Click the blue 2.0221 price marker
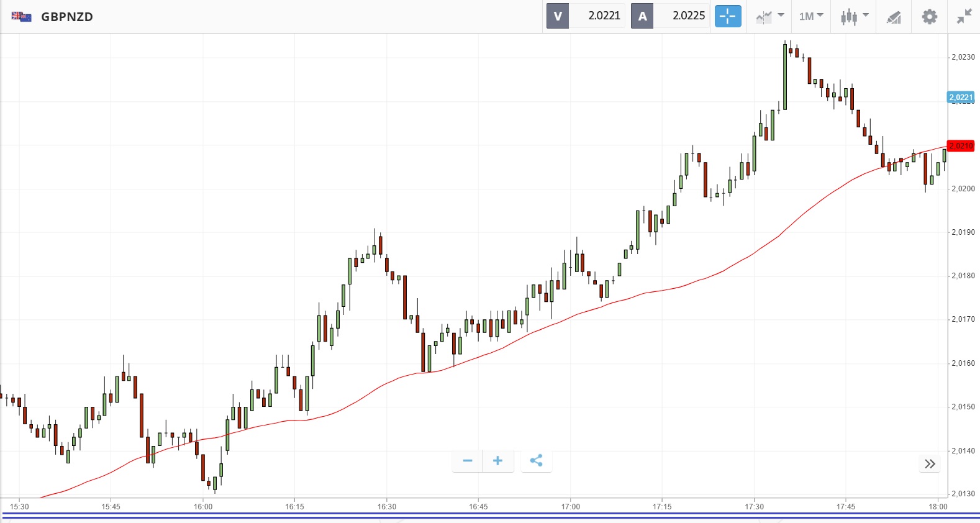Viewport: 980px width, 523px height. [x=961, y=98]
